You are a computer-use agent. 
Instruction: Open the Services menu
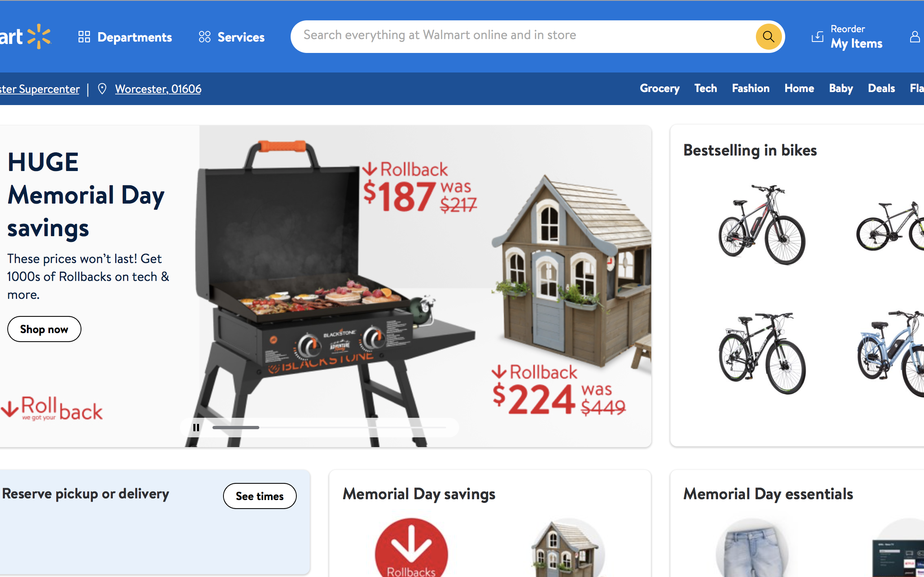point(231,37)
